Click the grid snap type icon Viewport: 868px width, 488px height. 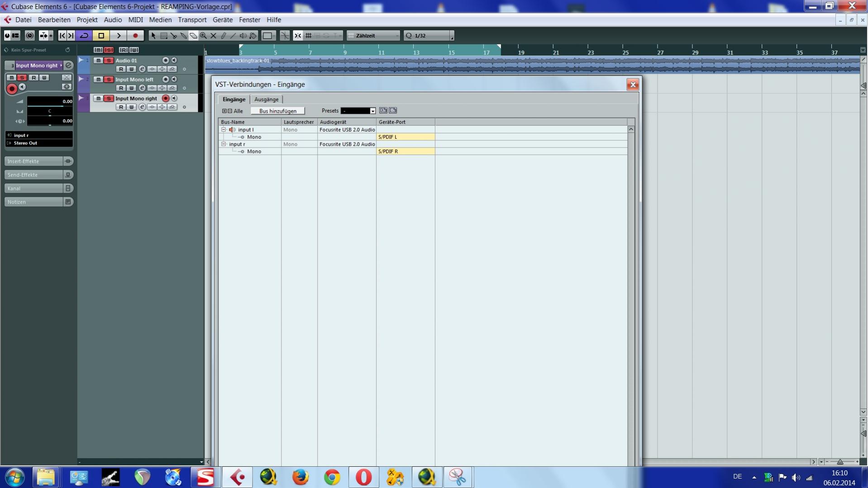[309, 36]
